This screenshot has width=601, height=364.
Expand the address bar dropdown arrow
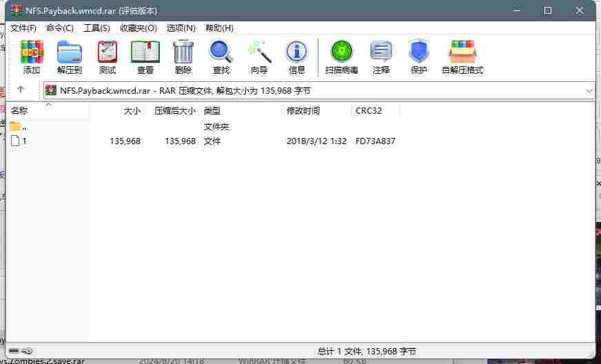(589, 91)
